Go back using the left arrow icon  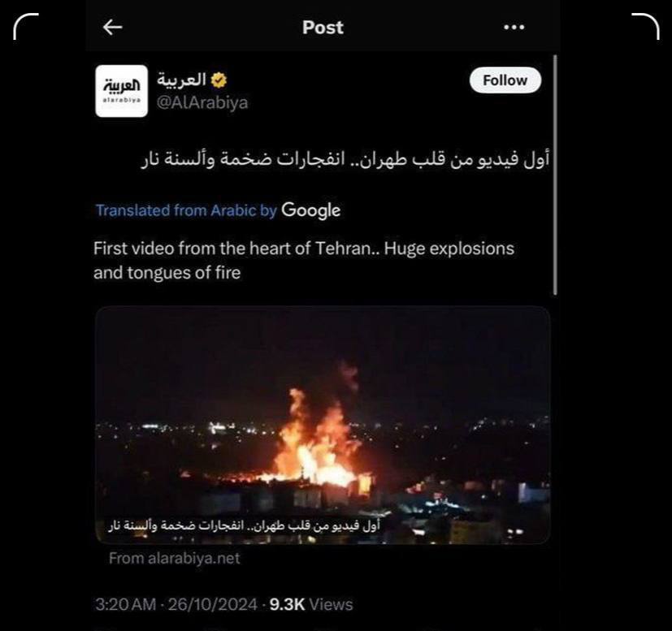(113, 28)
